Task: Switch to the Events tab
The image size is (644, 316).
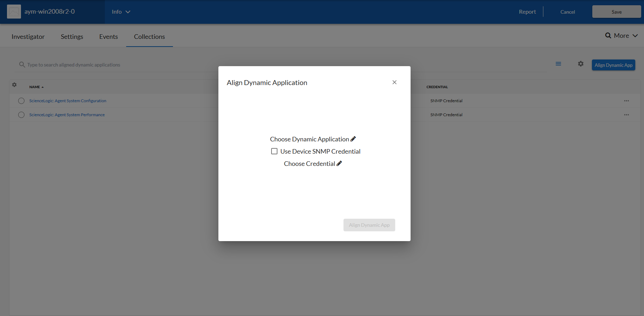Action: [108, 37]
